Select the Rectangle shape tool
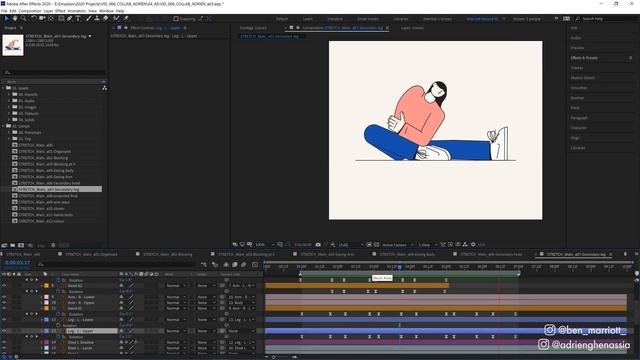Viewport: 640px width, 360px height. pos(61,18)
